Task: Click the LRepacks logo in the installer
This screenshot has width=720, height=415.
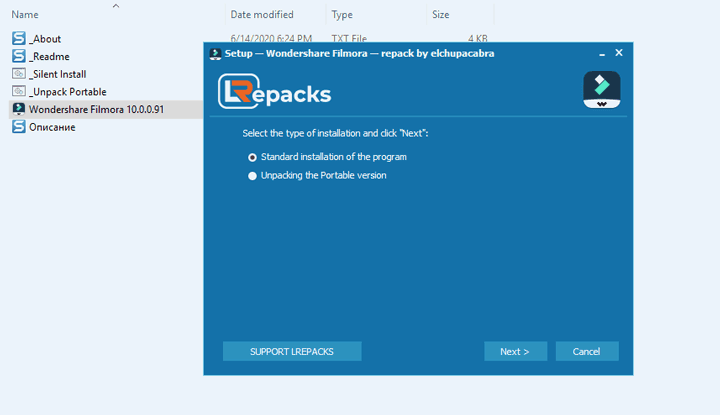Action: [274, 92]
